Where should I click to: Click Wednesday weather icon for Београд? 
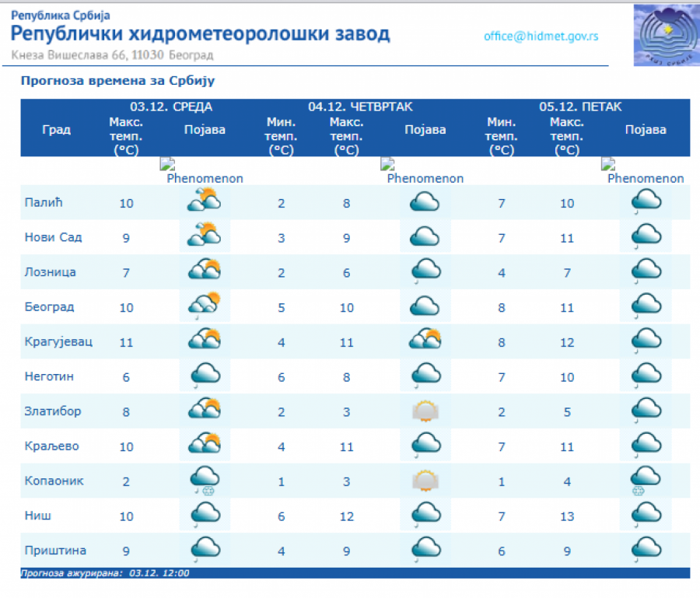(205, 306)
